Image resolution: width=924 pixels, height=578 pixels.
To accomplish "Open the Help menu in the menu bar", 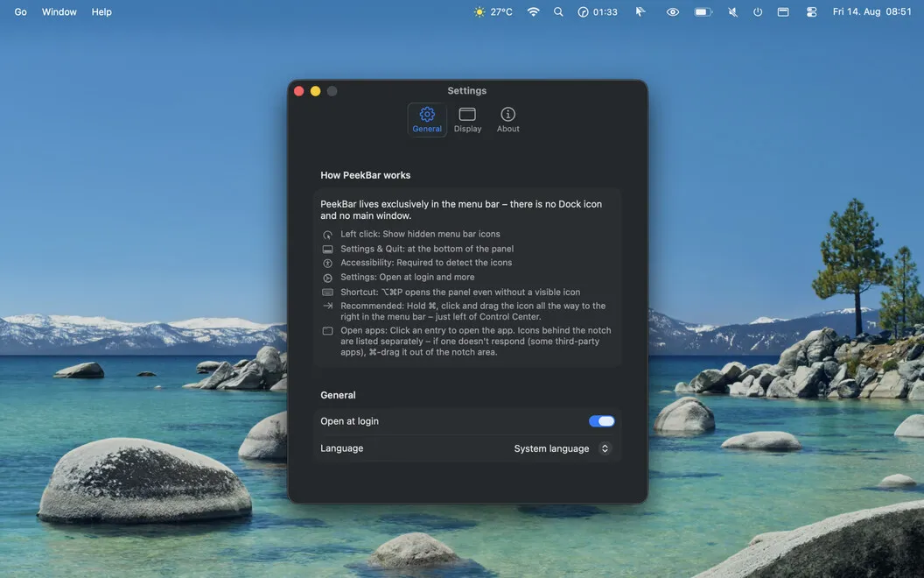I will [x=101, y=11].
